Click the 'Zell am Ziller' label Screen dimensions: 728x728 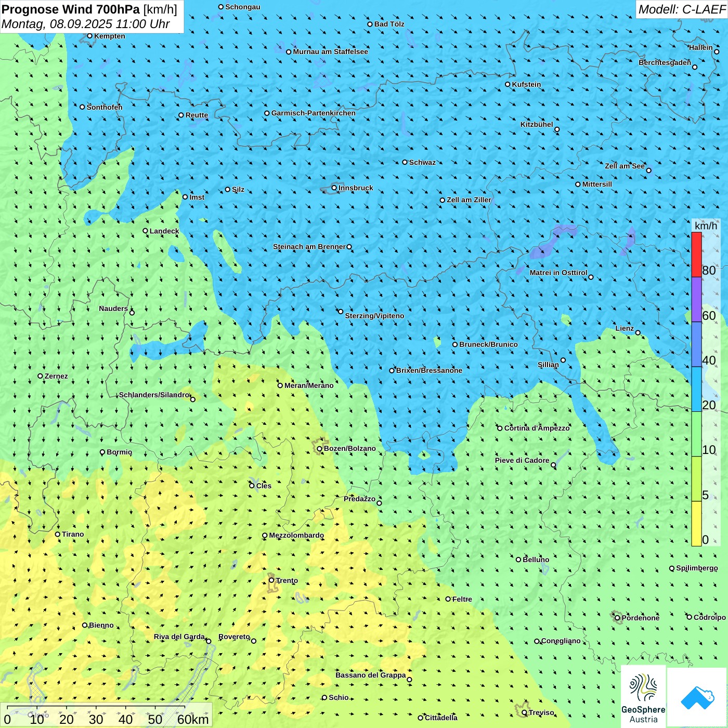pos(469,200)
